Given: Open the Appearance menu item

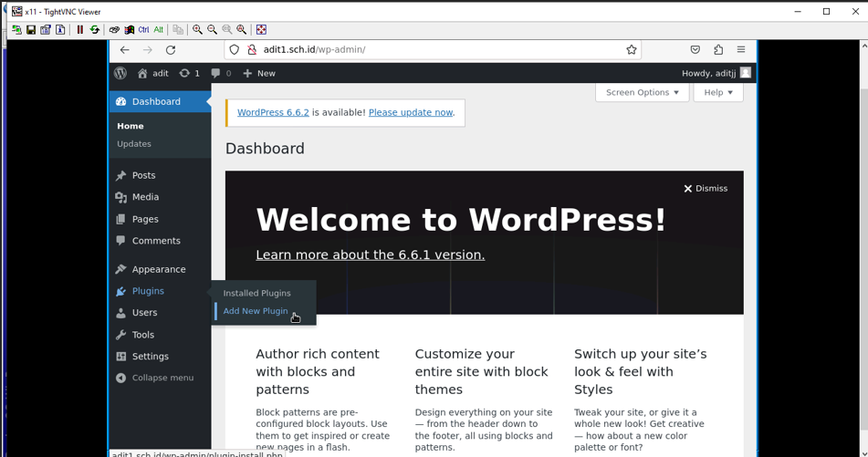Looking at the screenshot, I should pyautogui.click(x=160, y=269).
